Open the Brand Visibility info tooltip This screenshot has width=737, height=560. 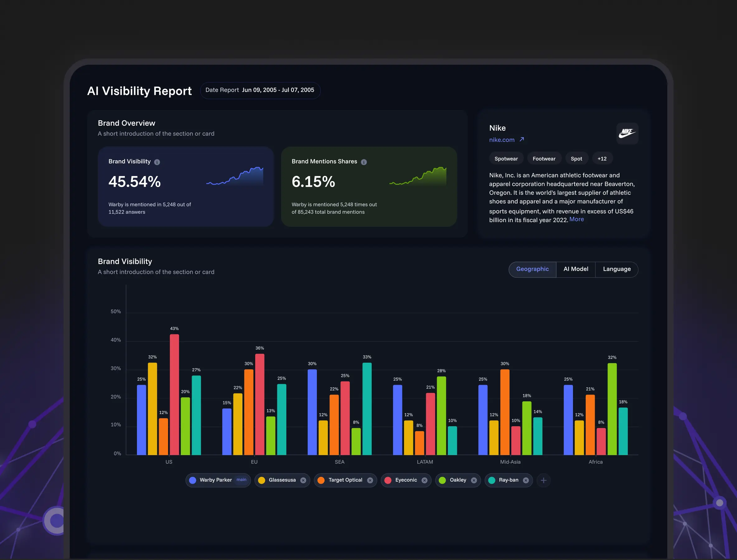point(157,162)
